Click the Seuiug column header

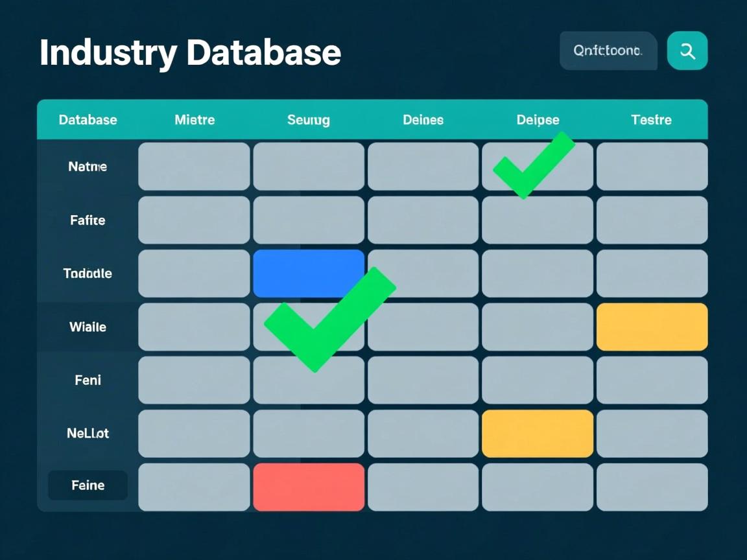(x=309, y=120)
